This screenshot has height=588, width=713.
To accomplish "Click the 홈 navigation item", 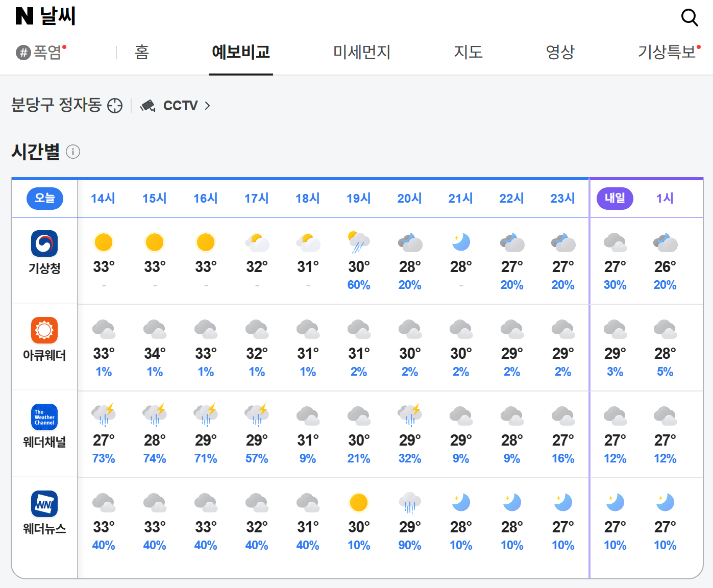I will (141, 52).
